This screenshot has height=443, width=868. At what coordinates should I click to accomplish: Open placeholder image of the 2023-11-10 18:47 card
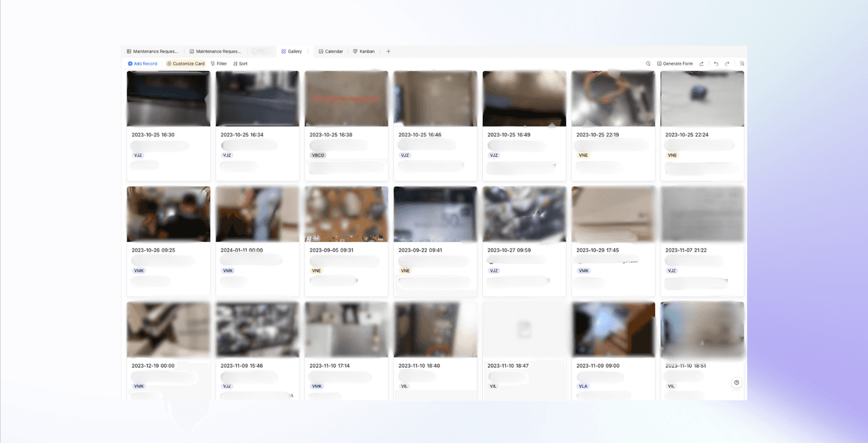(x=524, y=330)
